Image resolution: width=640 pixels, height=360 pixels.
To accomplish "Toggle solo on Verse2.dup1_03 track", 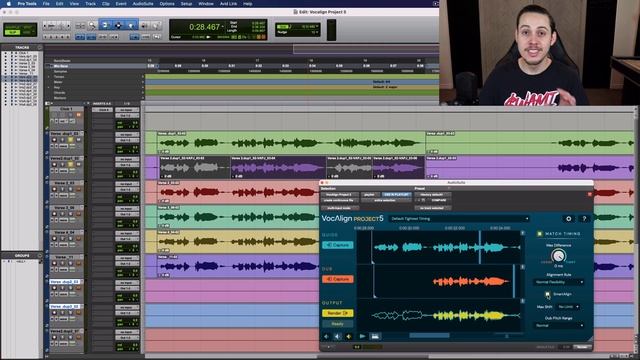I will coord(71,164).
